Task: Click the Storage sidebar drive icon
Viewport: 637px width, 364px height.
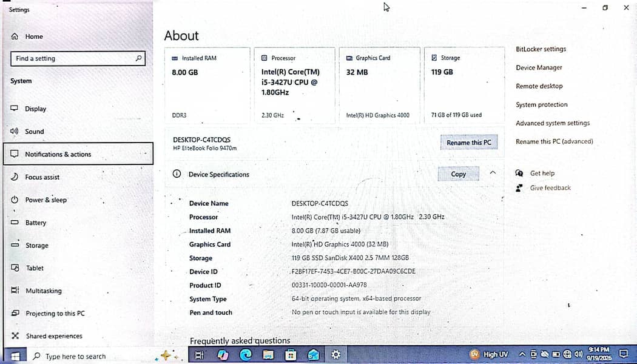Action: pos(15,245)
